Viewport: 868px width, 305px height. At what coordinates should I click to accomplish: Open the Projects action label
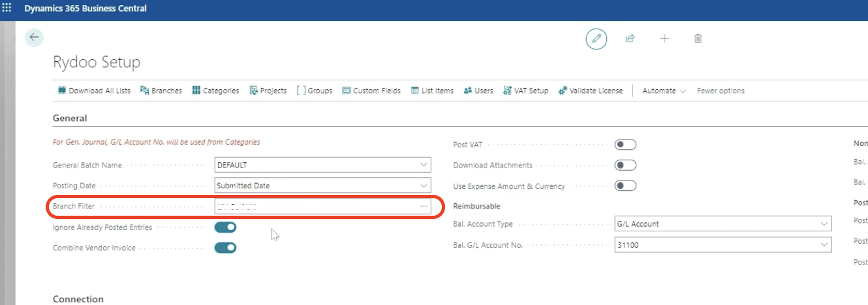tap(273, 91)
